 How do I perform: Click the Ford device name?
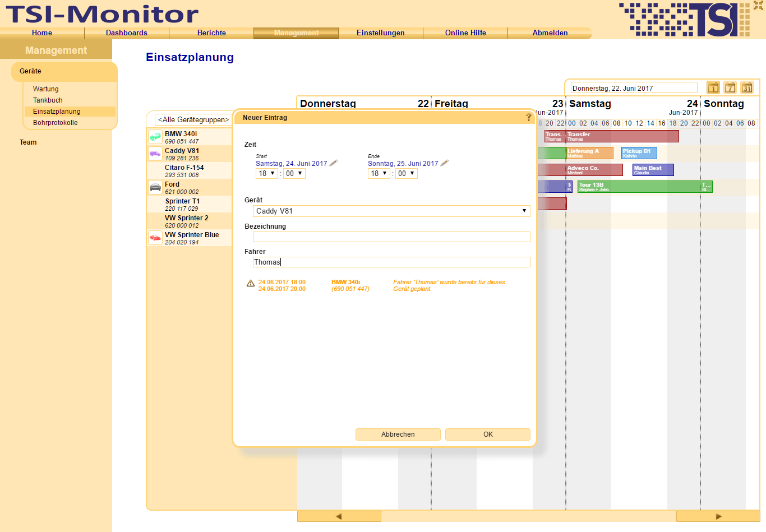point(172,184)
